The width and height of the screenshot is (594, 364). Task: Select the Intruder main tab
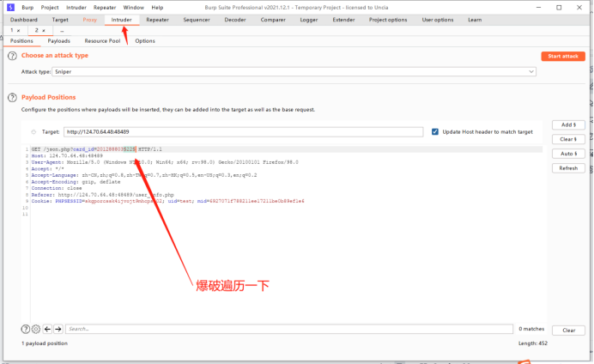122,20
